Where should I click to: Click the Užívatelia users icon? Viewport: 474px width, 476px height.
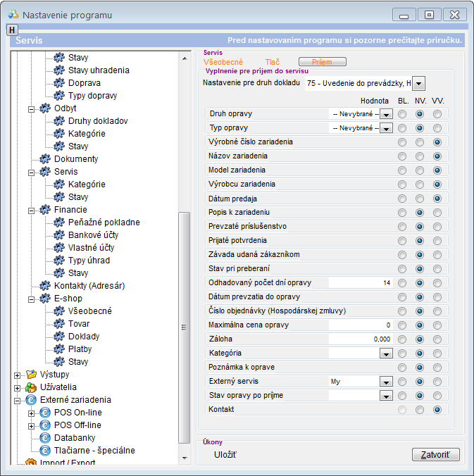tap(31, 387)
